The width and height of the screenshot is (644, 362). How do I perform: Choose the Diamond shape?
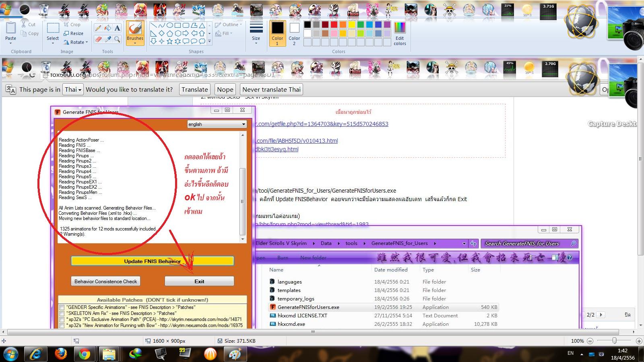pyautogui.click(x=161, y=33)
